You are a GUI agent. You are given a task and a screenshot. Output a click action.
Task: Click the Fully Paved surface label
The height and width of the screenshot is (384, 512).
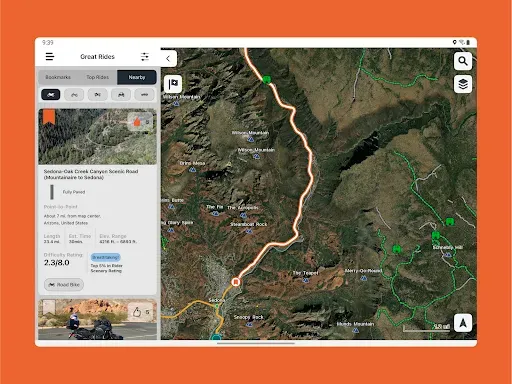[74, 192]
